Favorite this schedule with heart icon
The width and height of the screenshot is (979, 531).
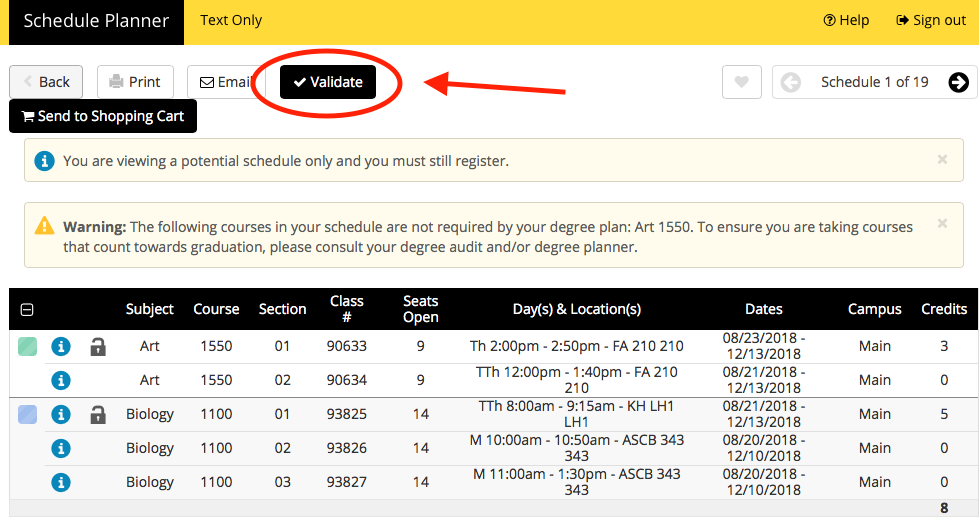tap(742, 82)
